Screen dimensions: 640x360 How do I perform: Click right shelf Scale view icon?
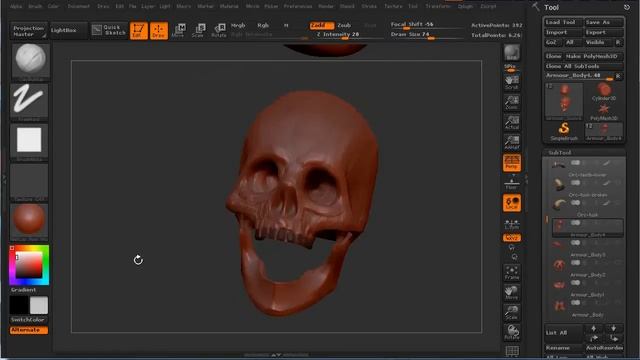coord(511,313)
